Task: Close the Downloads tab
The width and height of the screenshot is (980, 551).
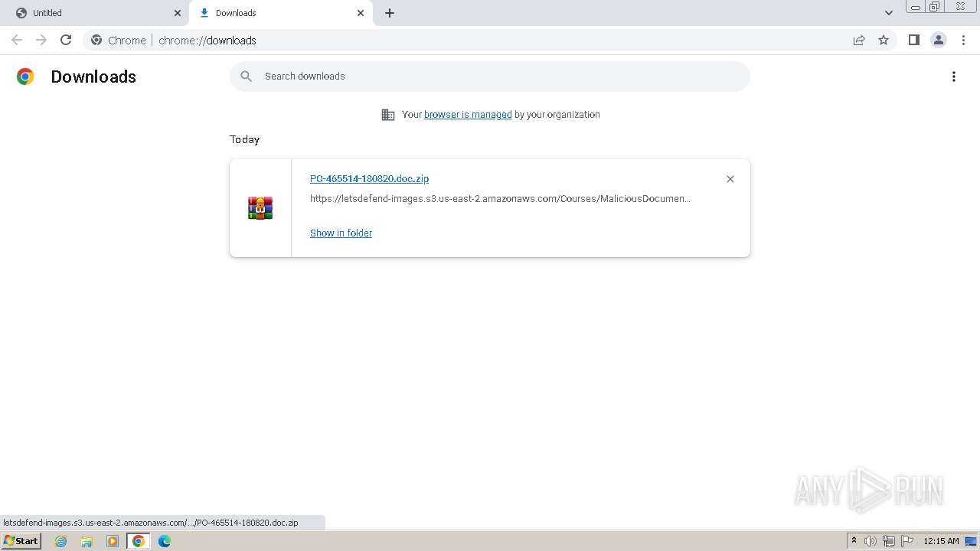Action: pyautogui.click(x=361, y=13)
